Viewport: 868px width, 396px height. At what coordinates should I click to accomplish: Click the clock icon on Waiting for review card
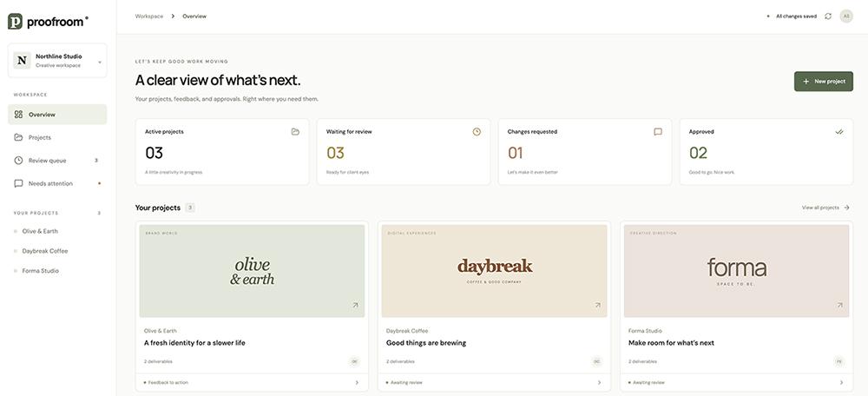pyautogui.click(x=477, y=132)
